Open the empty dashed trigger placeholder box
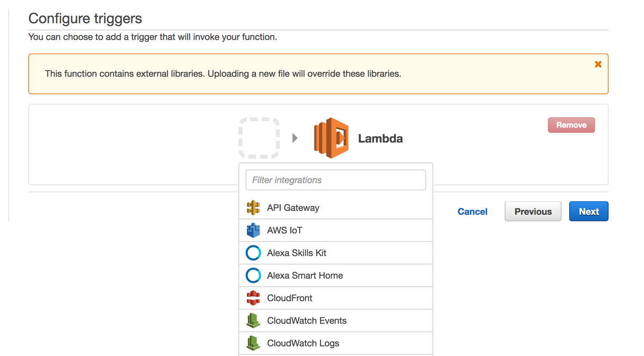Image resolution: width=644 pixels, height=356 pixels. coord(259,138)
